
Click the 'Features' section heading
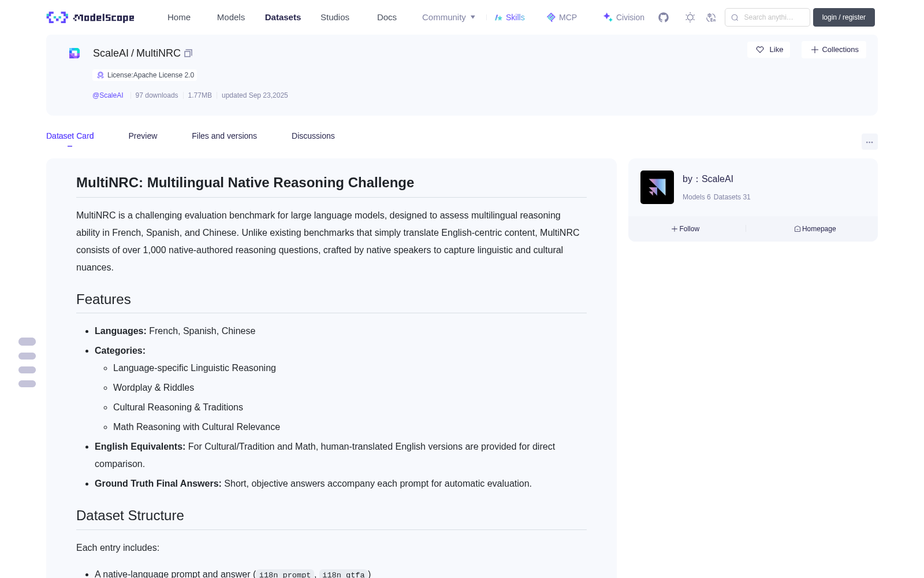(x=103, y=299)
